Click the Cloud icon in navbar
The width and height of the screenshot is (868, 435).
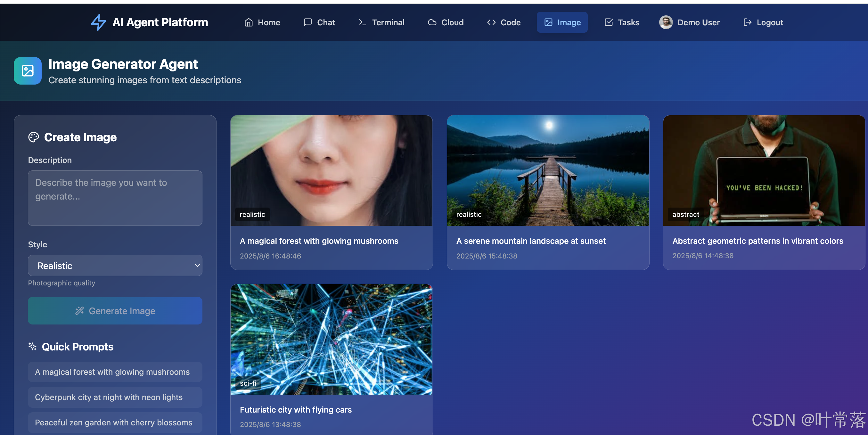432,22
